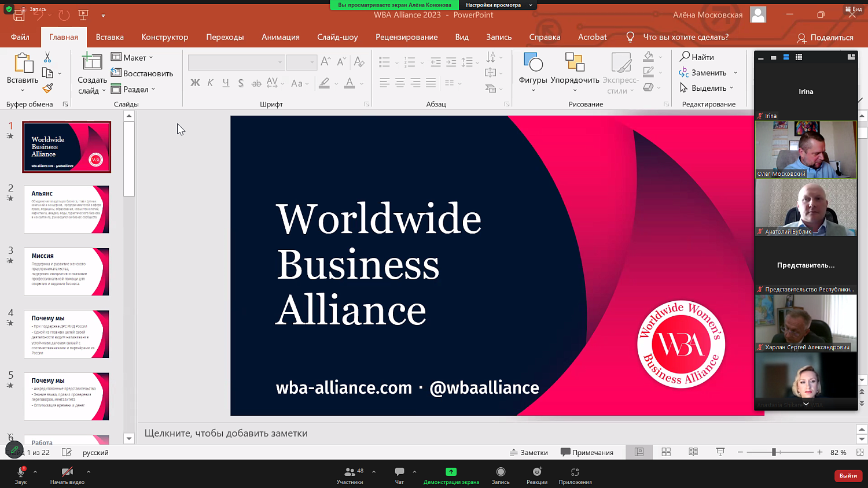Click the red Выйти button
Screen dimensions: 868x488
click(x=848, y=475)
